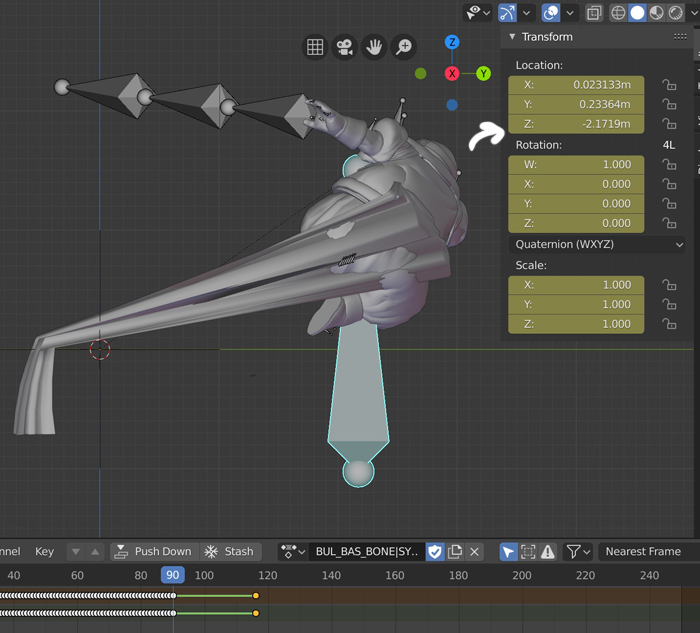Switch to wireframe viewport shading
This screenshot has height=633, width=700.
618,13
